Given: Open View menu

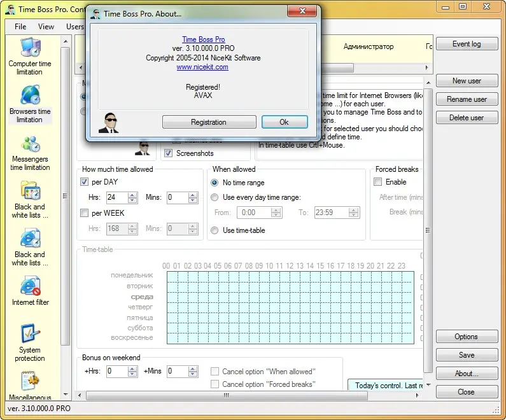Looking at the screenshot, I should coord(46,27).
